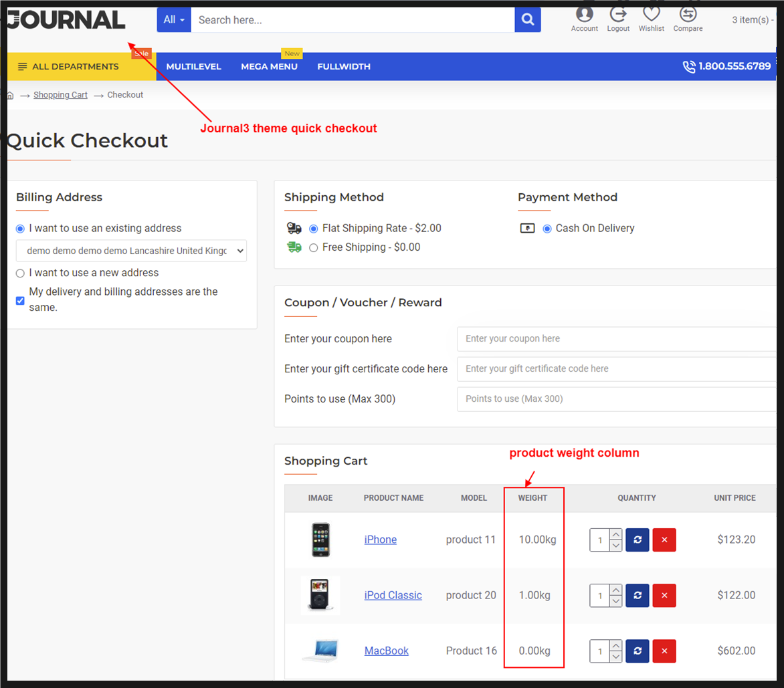
Task: Click the search magnifier button
Action: point(527,20)
